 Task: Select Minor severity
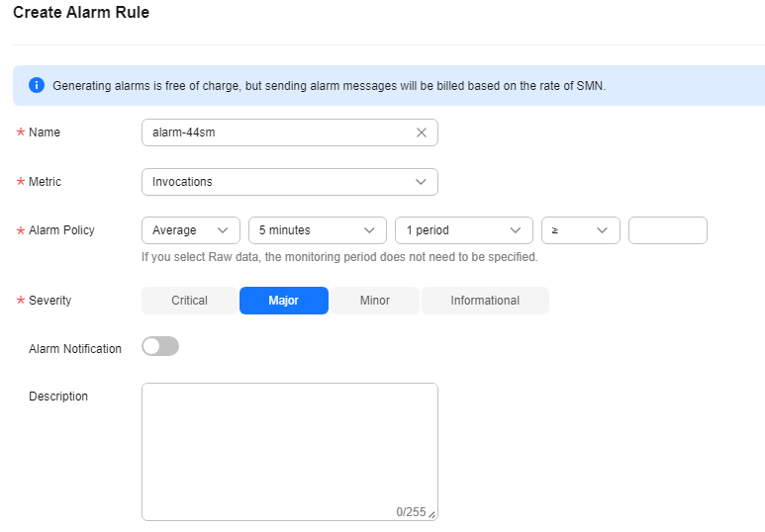[x=375, y=301]
